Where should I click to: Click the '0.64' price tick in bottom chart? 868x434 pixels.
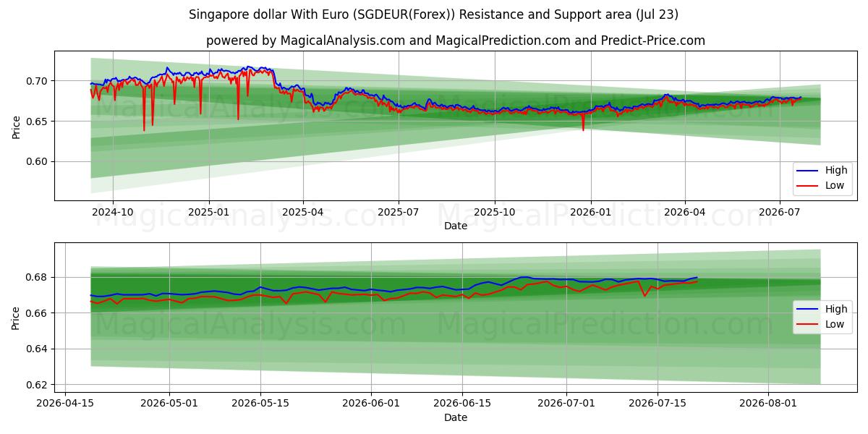pyautogui.click(x=38, y=349)
